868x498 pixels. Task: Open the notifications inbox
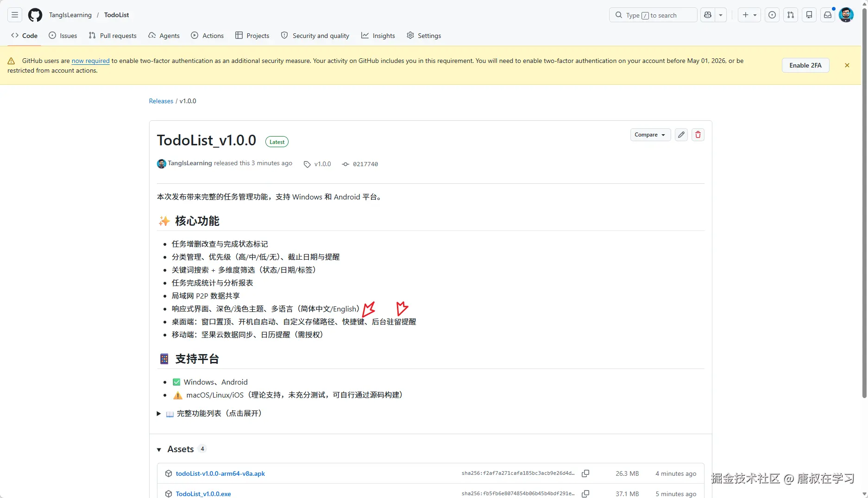(828, 15)
